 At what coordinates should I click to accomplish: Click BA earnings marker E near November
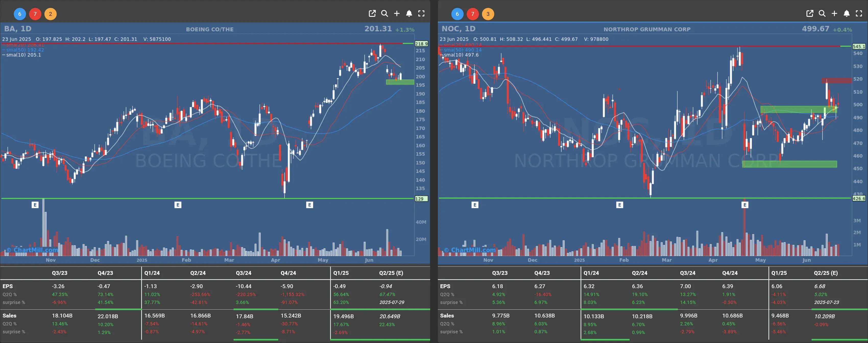pos(35,205)
